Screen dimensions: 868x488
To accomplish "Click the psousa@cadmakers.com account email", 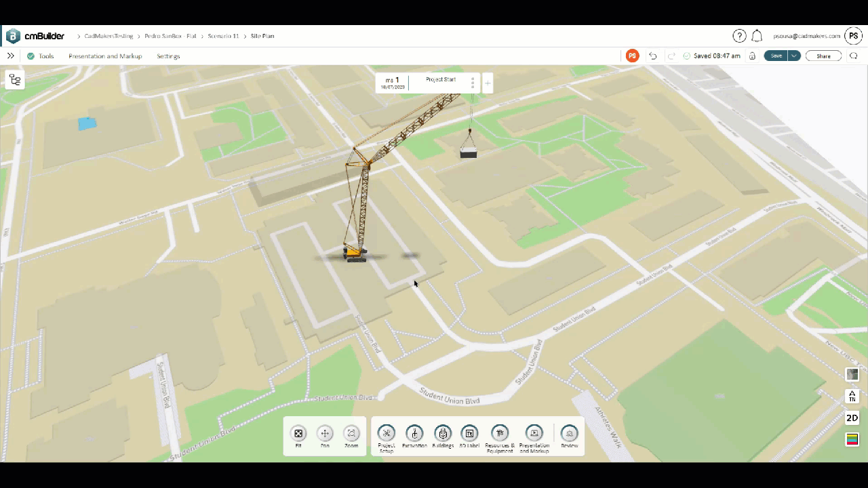I will point(806,36).
